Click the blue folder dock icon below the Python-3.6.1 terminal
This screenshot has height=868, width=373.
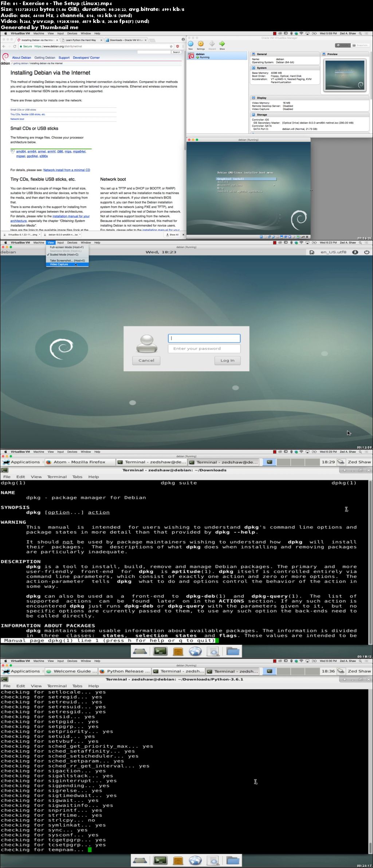coord(233,860)
